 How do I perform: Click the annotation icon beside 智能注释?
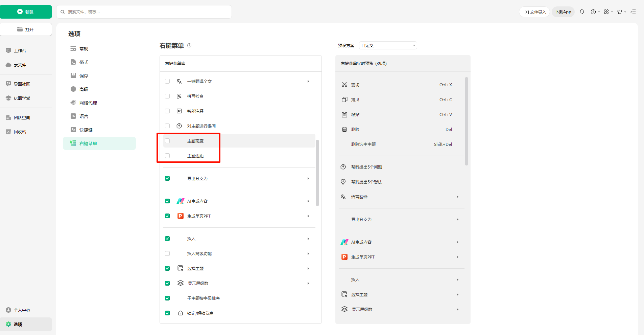179,111
